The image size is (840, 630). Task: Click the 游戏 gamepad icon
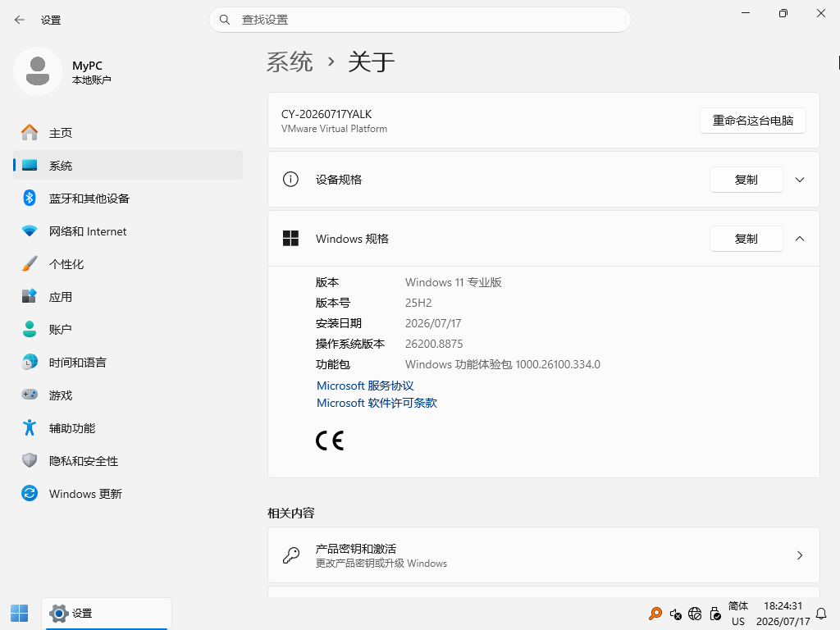[30, 395]
